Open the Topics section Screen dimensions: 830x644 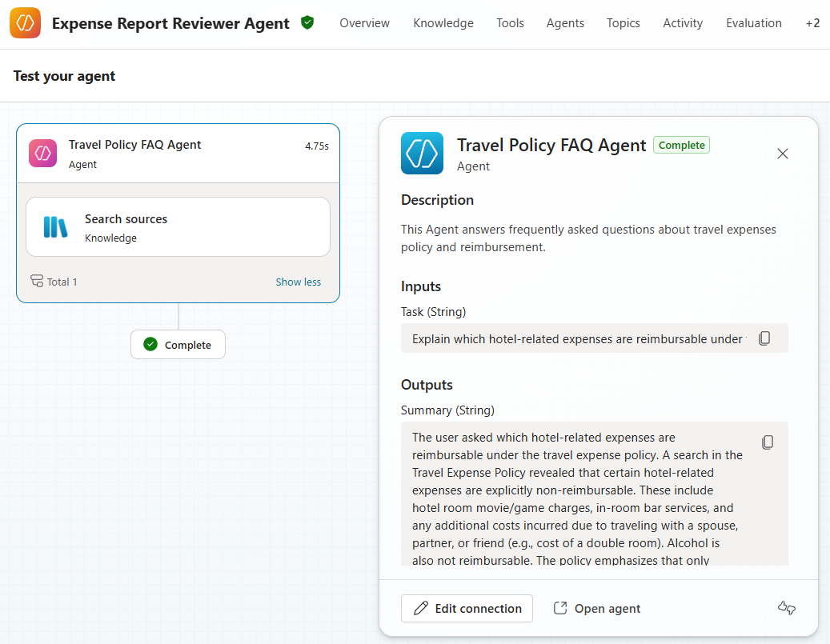pyautogui.click(x=623, y=23)
